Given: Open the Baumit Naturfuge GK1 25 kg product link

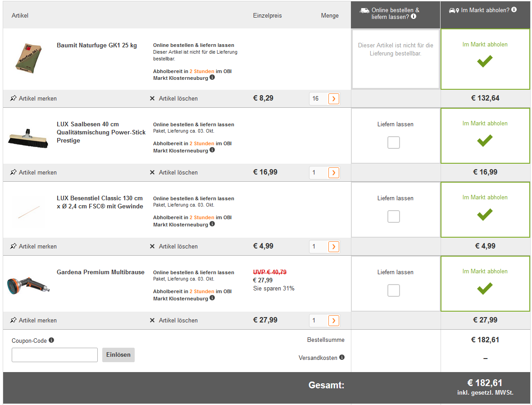Looking at the screenshot, I should click(x=97, y=45).
